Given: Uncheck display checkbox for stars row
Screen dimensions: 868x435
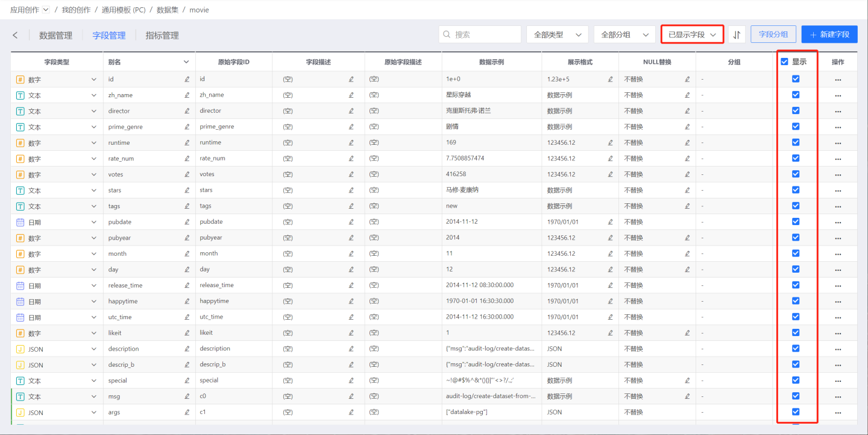Looking at the screenshot, I should point(796,190).
